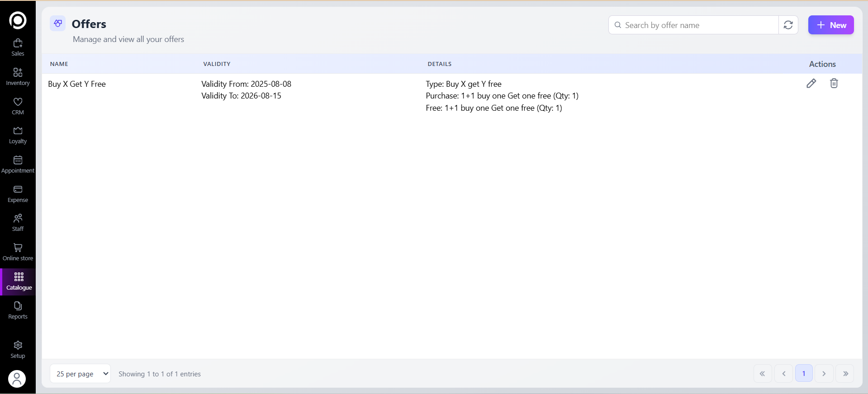
Task: Jump to the last page of entries
Action: [845, 374]
